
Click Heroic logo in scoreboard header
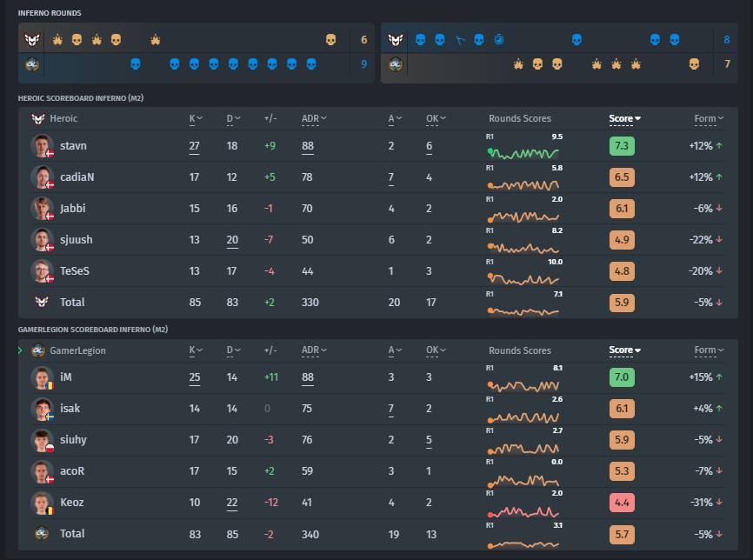pos(38,118)
